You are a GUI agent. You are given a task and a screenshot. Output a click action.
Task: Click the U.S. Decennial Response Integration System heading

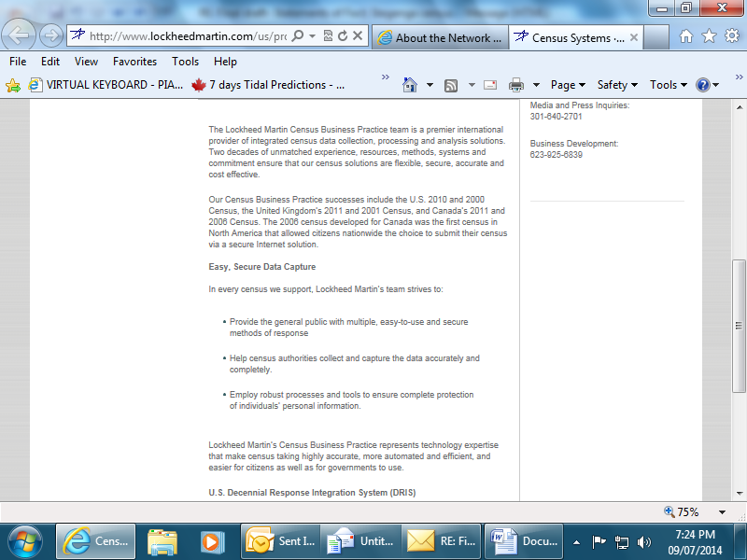tap(312, 493)
